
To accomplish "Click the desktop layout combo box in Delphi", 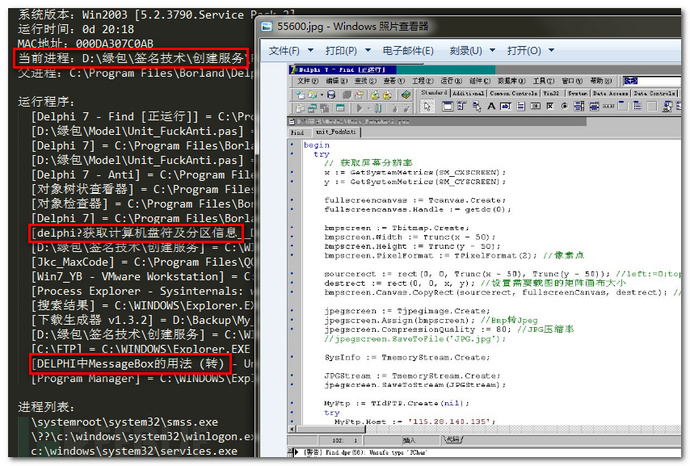I will (x=652, y=81).
